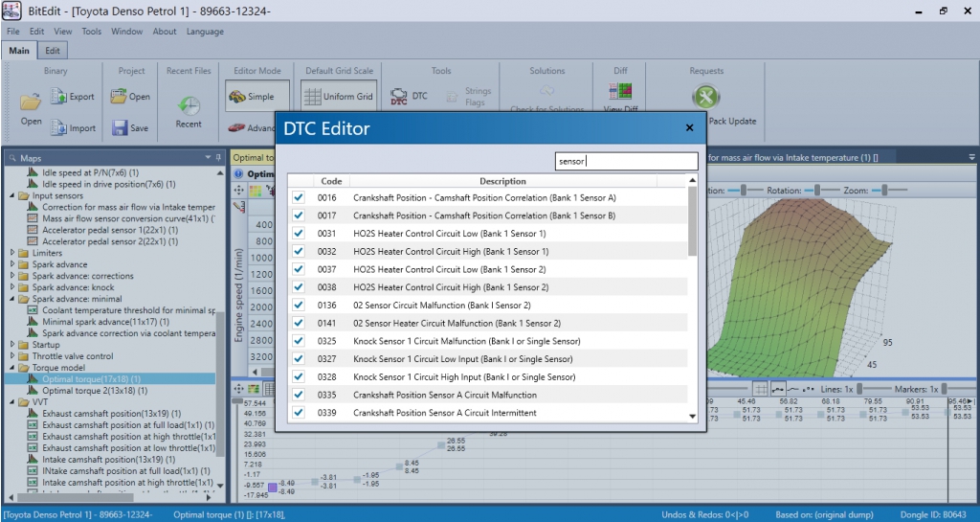Viewport: 980px width, 522px height.
Task: Adjust the Zoom slider in 3D view
Action: coord(884,190)
